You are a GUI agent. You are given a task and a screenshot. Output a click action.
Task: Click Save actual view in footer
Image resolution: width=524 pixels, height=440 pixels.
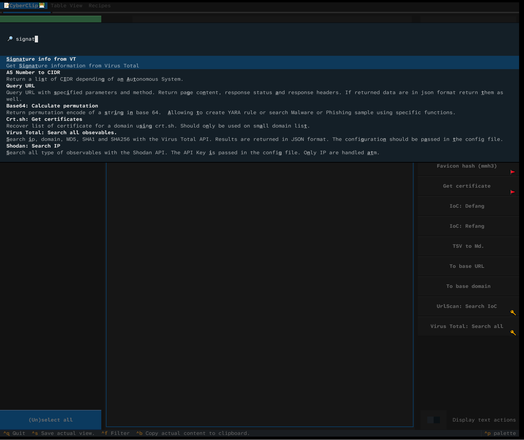point(63,433)
